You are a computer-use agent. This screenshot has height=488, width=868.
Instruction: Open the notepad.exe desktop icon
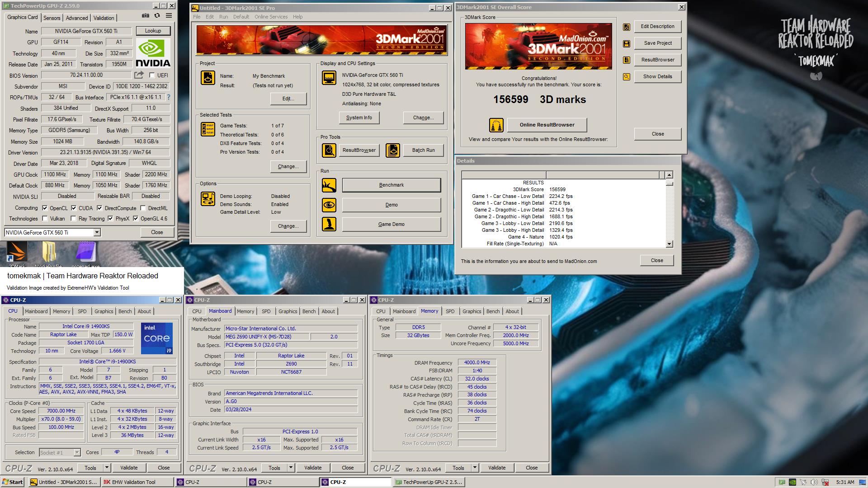tap(86, 252)
